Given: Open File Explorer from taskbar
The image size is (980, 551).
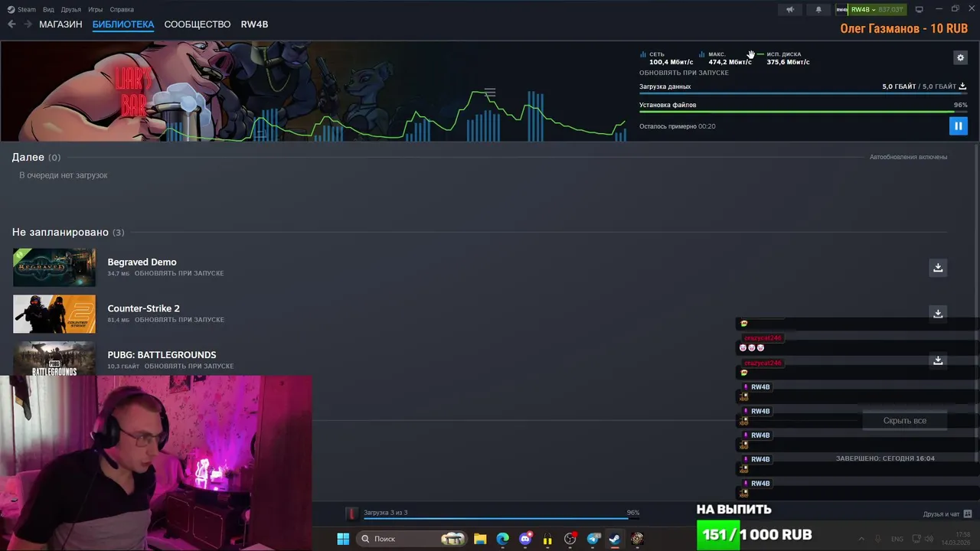Looking at the screenshot, I should click(x=480, y=539).
